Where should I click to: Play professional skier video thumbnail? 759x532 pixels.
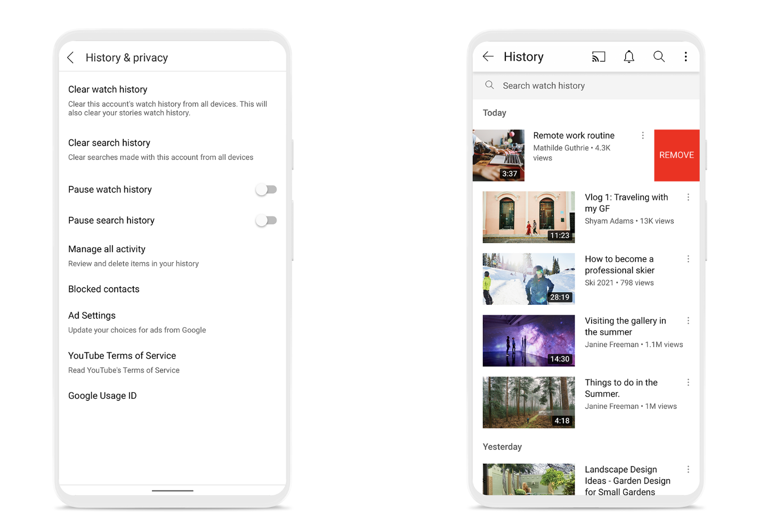click(x=529, y=279)
